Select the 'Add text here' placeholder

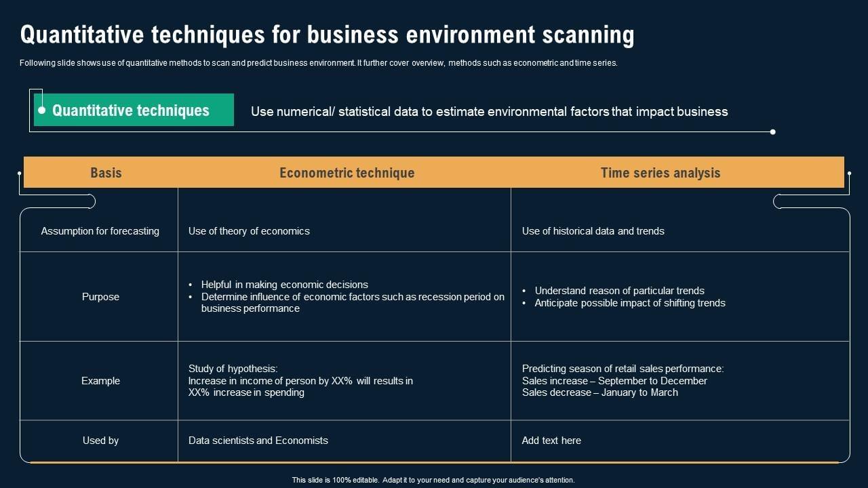[551, 441]
